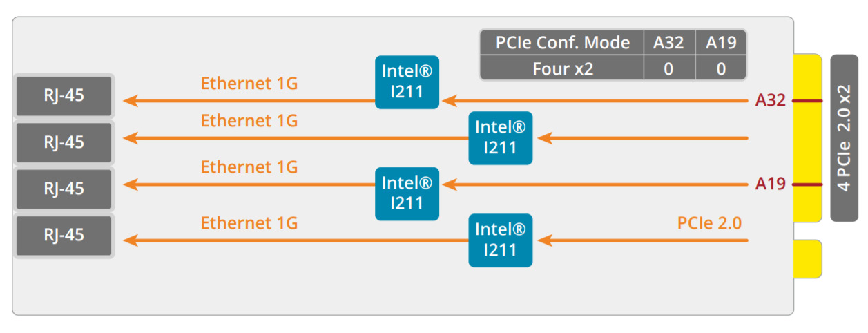Viewport: 868px width, 333px height.
Task: Select the Intel I211 chip on second line
Action: [x=500, y=137]
